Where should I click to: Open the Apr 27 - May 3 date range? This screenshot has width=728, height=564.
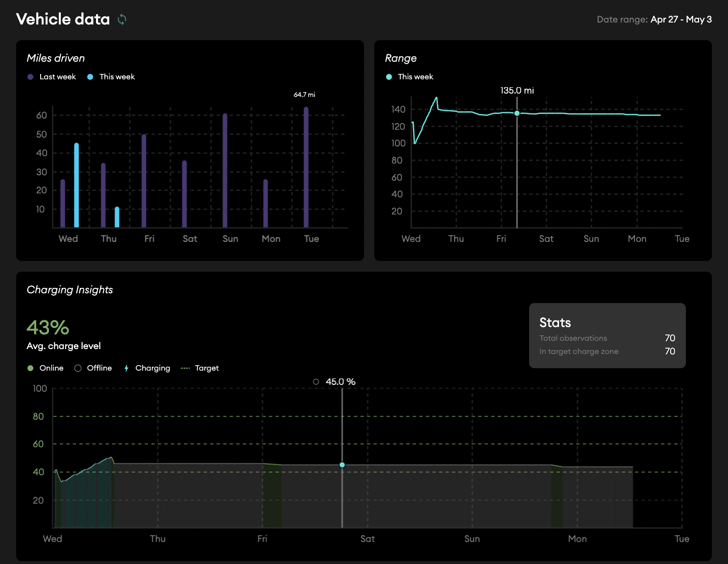coord(680,20)
